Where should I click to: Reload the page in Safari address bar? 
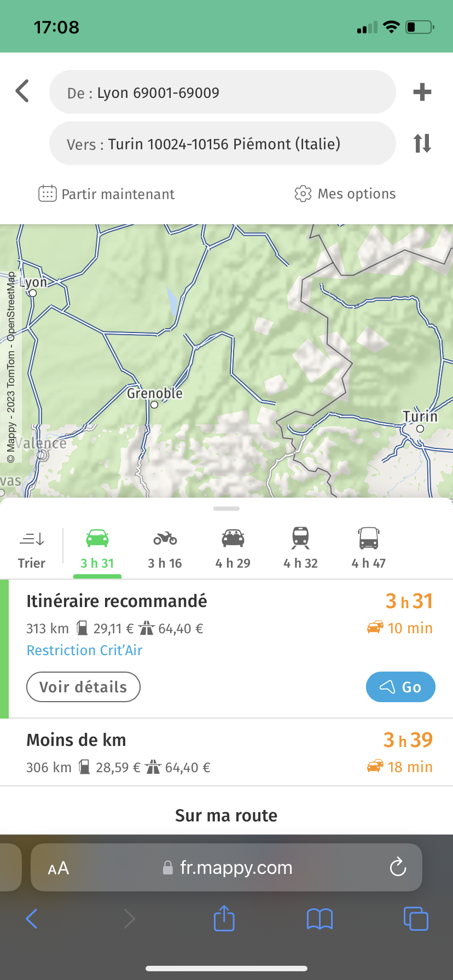tap(398, 867)
